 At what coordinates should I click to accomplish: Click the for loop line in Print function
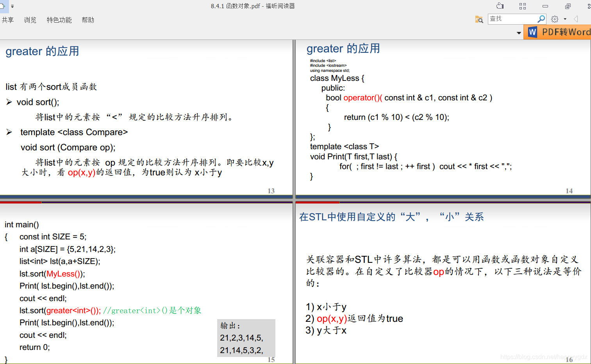425,166
